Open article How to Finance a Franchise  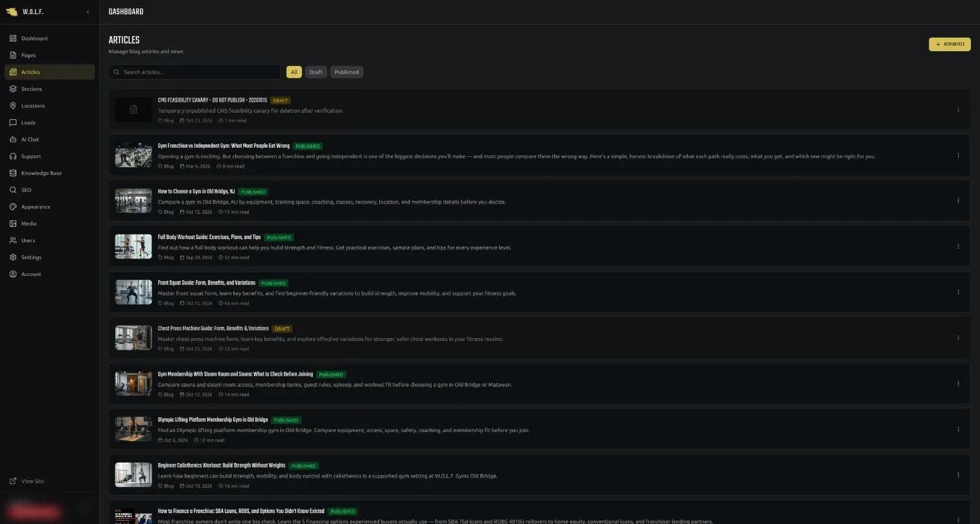pyautogui.click(x=241, y=511)
